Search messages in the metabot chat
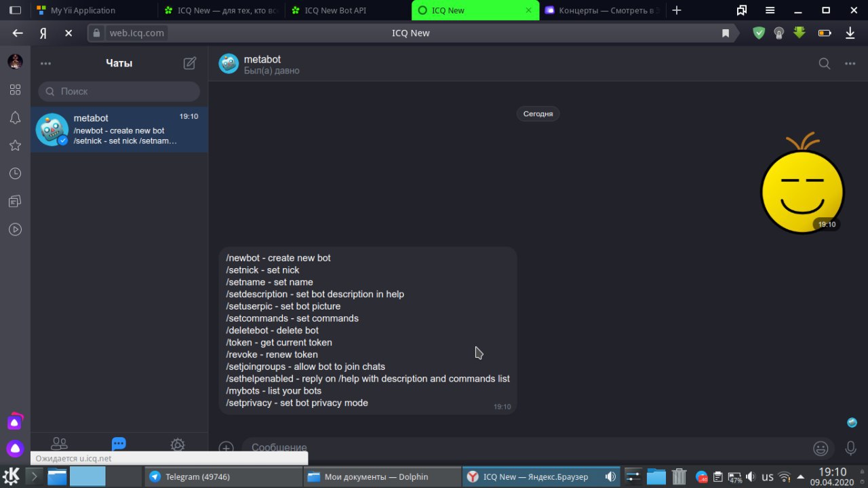 click(825, 64)
